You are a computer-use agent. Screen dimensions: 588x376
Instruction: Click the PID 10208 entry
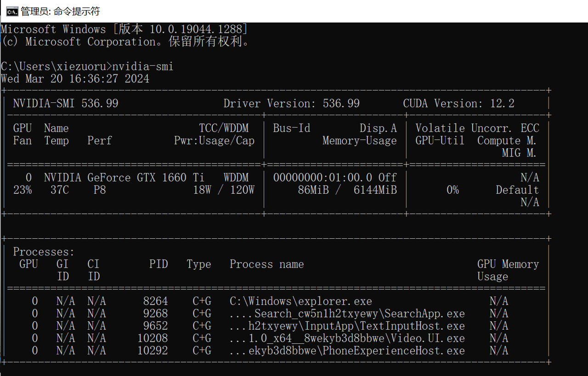[x=153, y=339]
